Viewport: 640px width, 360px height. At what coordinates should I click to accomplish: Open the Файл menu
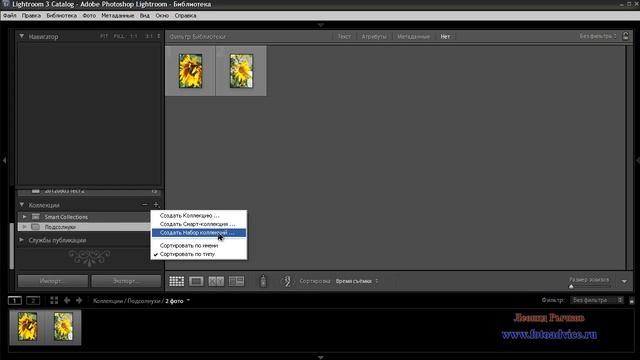pyautogui.click(x=9, y=16)
